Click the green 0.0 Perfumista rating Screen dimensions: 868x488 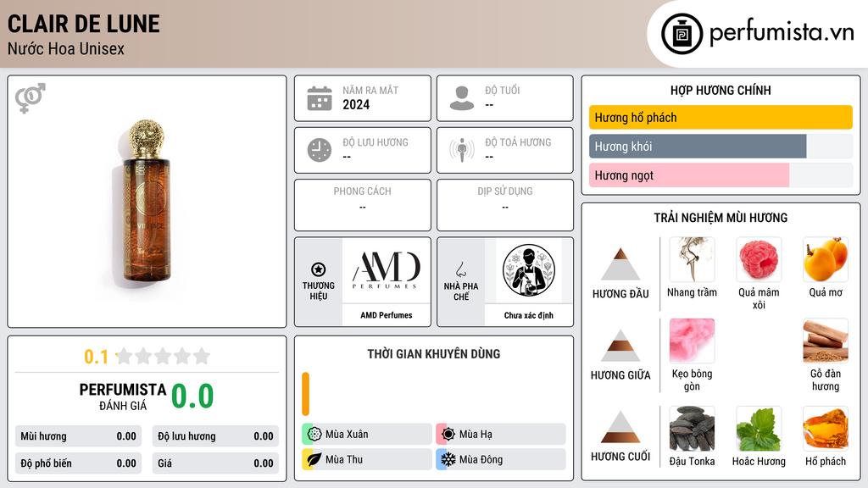pos(192,396)
